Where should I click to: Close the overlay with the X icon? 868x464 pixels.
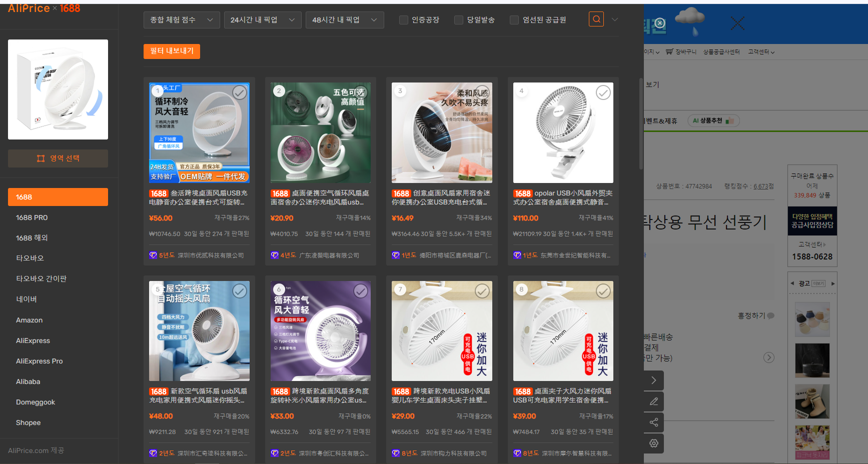pyautogui.click(x=737, y=23)
